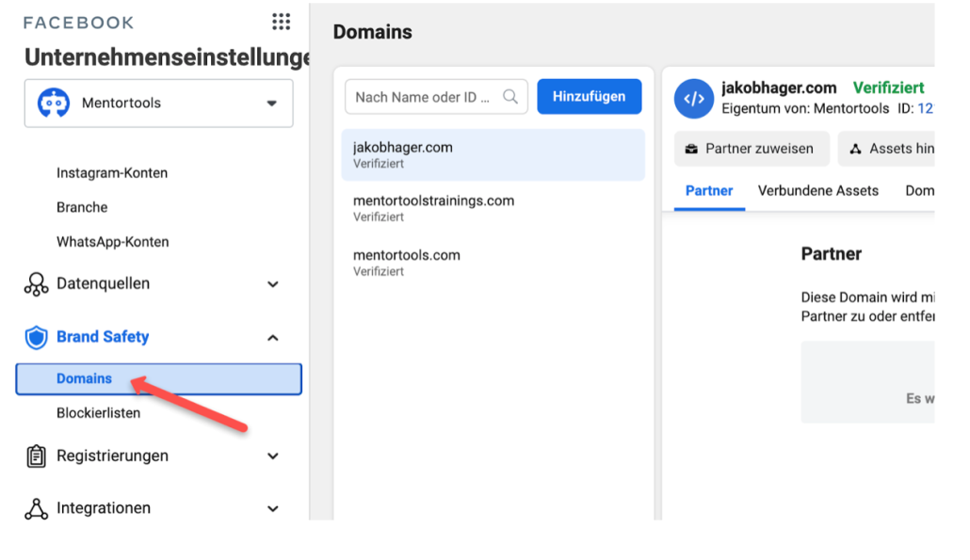
Task: Expand the Integrationen section chevron
Action: (x=273, y=508)
